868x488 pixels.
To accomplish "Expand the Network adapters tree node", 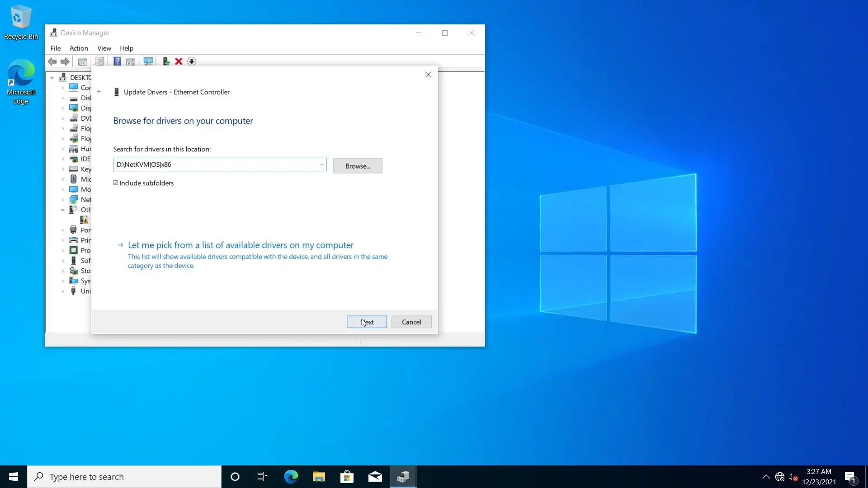I will click(x=63, y=200).
